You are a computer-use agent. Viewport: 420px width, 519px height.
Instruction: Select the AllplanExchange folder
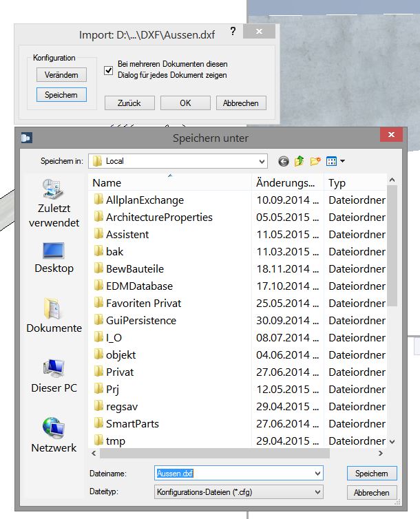tap(145, 200)
